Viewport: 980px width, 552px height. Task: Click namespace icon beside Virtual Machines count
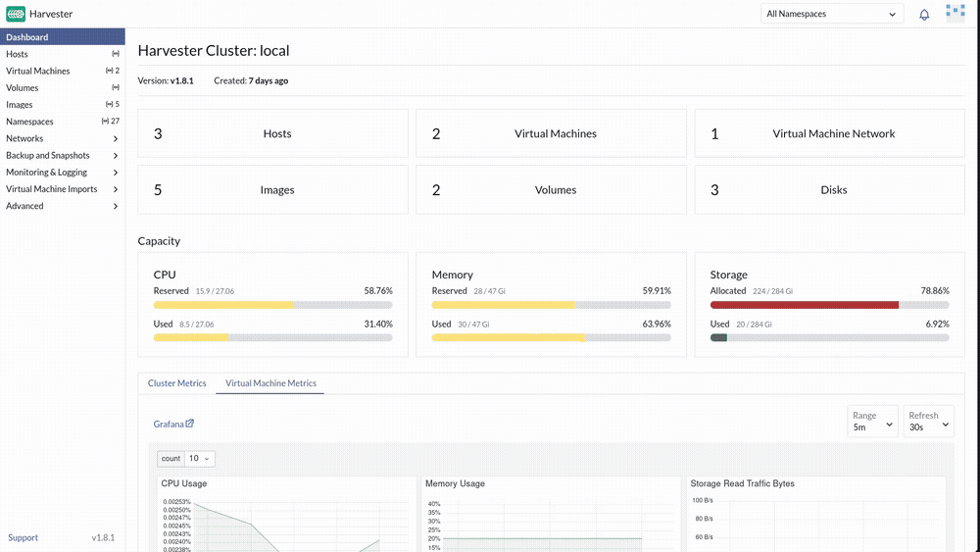(110, 71)
